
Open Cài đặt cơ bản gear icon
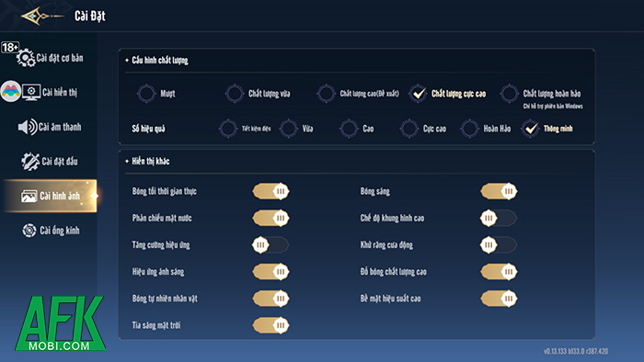(26, 57)
